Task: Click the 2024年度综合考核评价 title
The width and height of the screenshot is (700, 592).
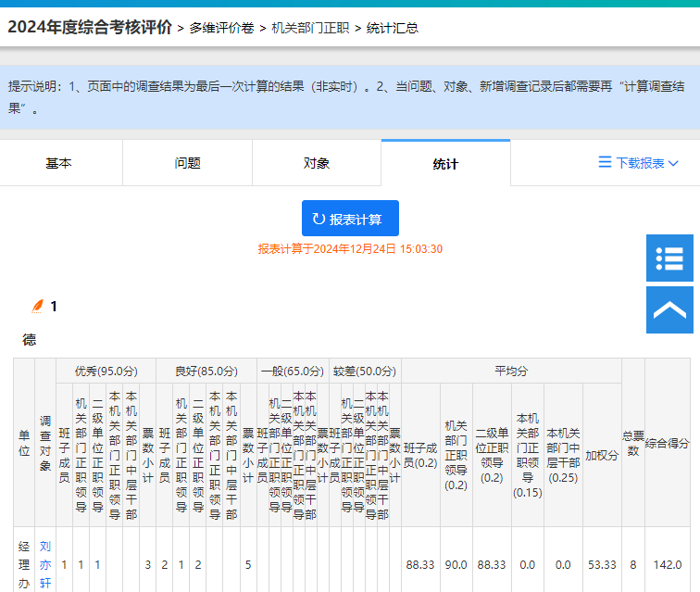Action: (90, 27)
